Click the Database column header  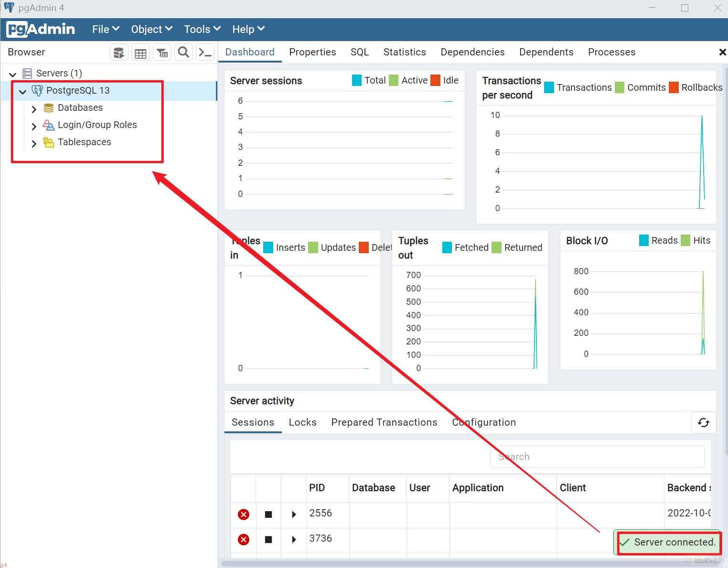pos(377,488)
